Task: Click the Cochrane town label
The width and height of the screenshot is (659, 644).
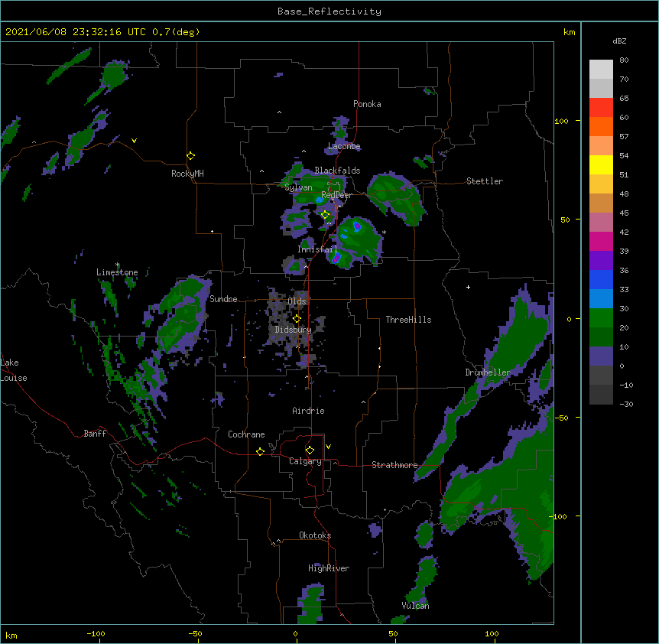Action: (x=246, y=434)
